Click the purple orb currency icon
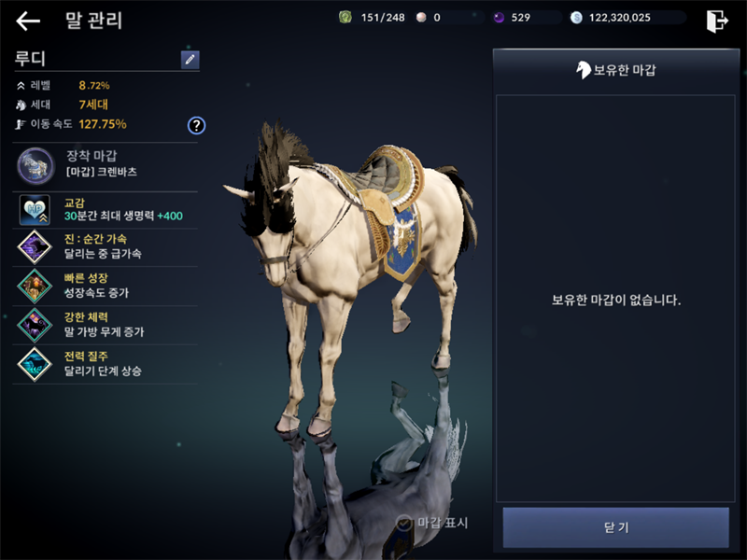This screenshot has height=560, width=747. tap(499, 18)
